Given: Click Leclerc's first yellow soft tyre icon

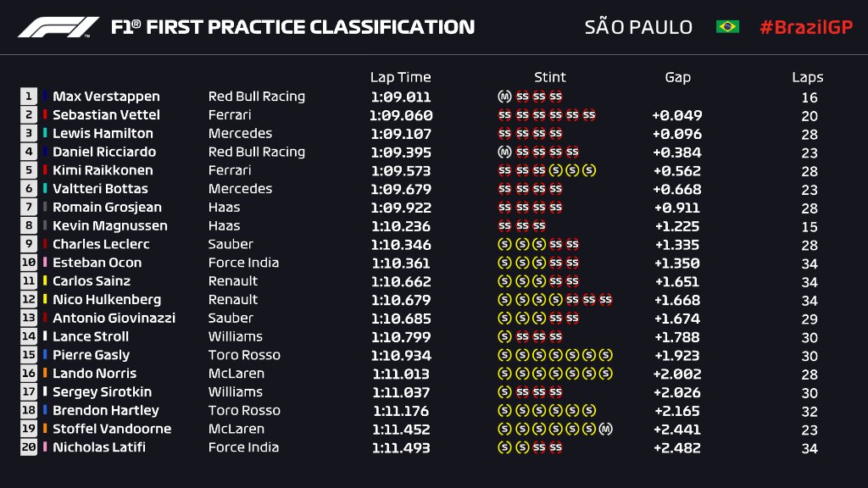Looking at the screenshot, I should tap(504, 244).
